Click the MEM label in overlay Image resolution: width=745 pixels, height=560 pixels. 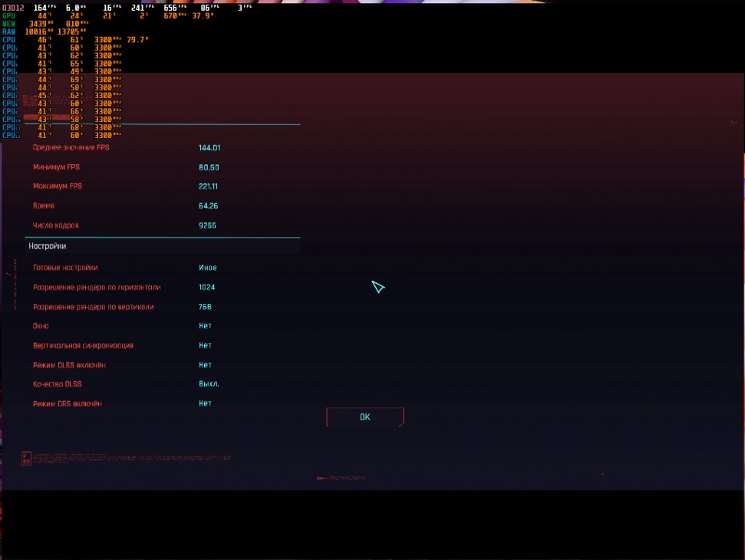(8, 24)
